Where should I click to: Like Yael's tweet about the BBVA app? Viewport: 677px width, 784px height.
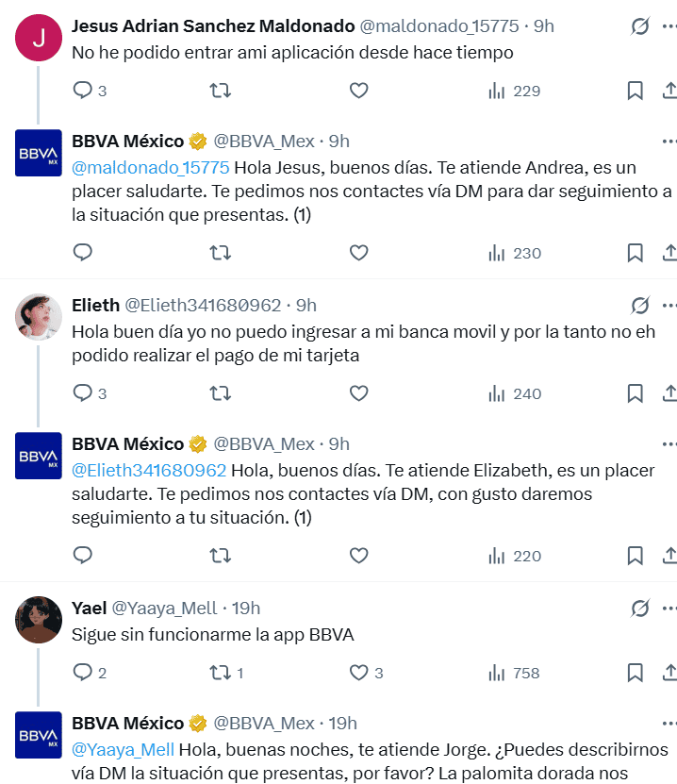click(x=358, y=673)
